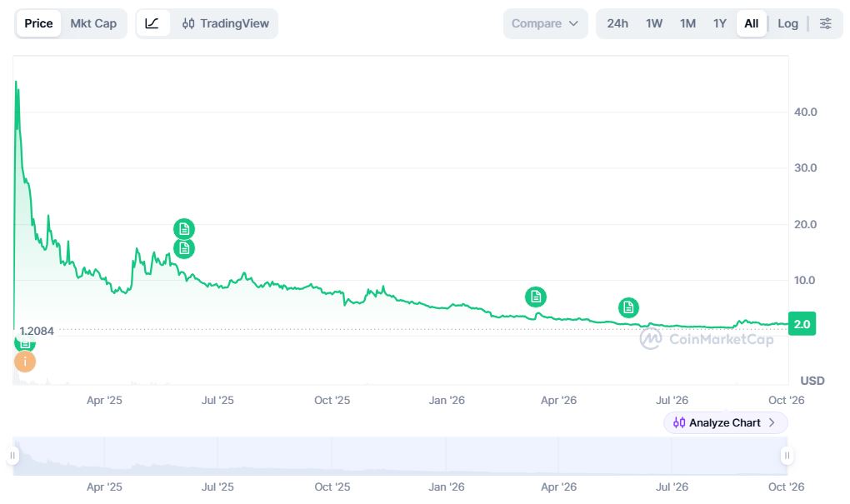Click the Apr '25 navigator axis label

[x=104, y=487]
